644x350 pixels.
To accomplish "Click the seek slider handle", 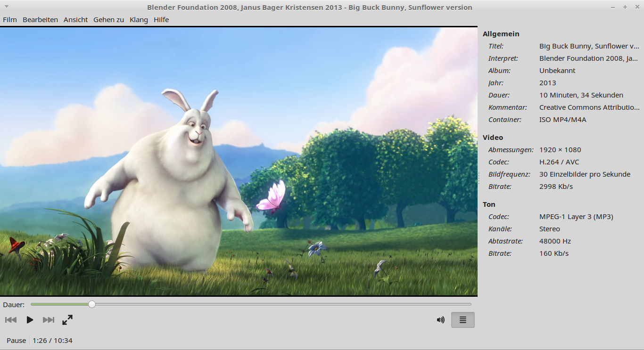I will (x=92, y=304).
